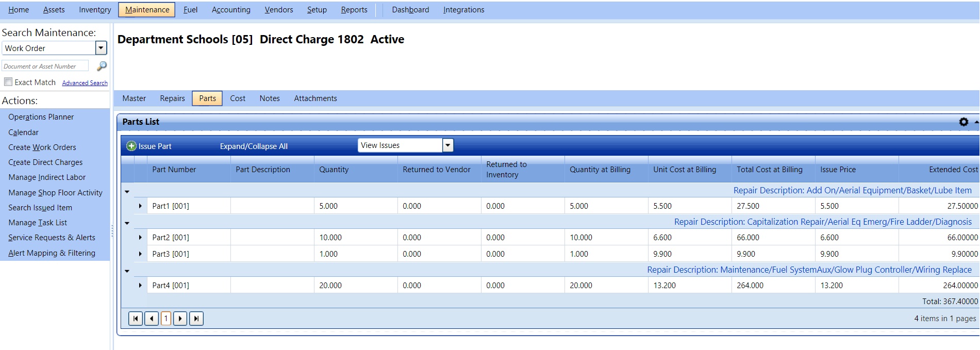The height and width of the screenshot is (350, 980).
Task: Open the Accounting menu
Action: [231, 10]
